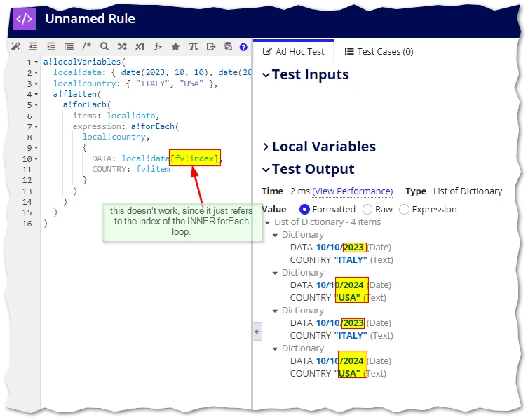Click the fx function icon
Screen dimensions: 528x420
(158, 46)
